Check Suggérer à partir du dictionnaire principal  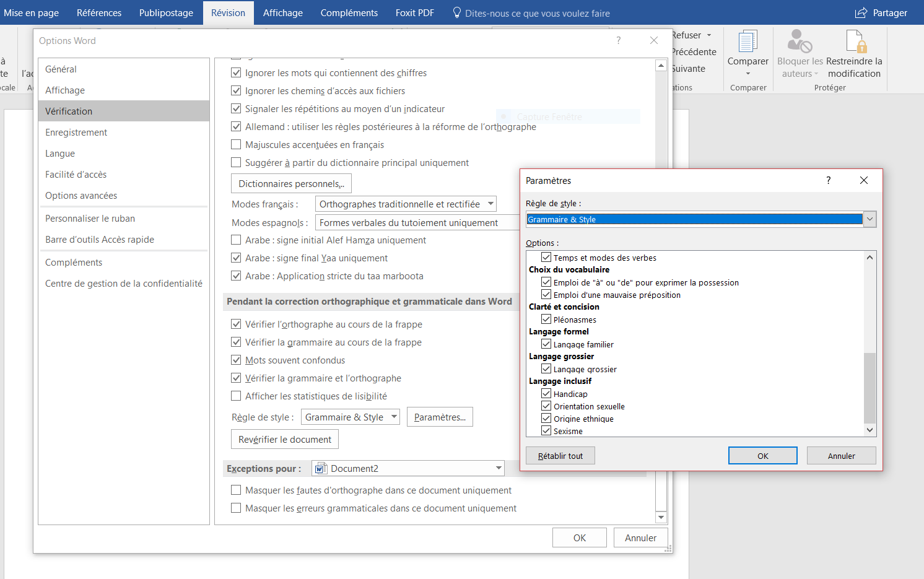click(236, 162)
